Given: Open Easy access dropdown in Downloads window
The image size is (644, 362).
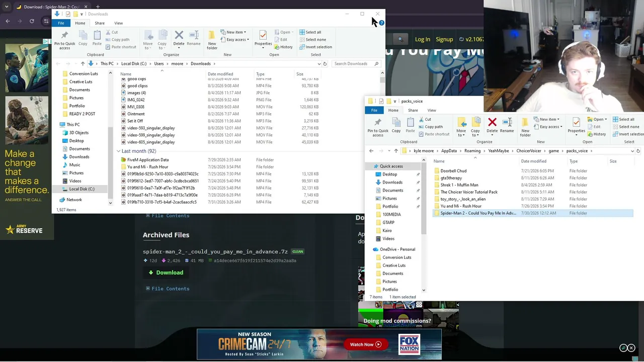Looking at the screenshot, I should (235, 40).
